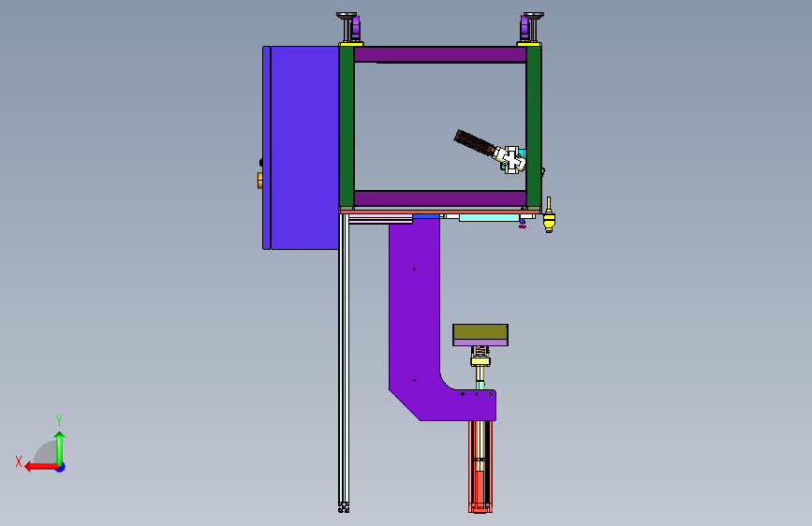Click the green Y axis arrow of triad

pos(60,447)
